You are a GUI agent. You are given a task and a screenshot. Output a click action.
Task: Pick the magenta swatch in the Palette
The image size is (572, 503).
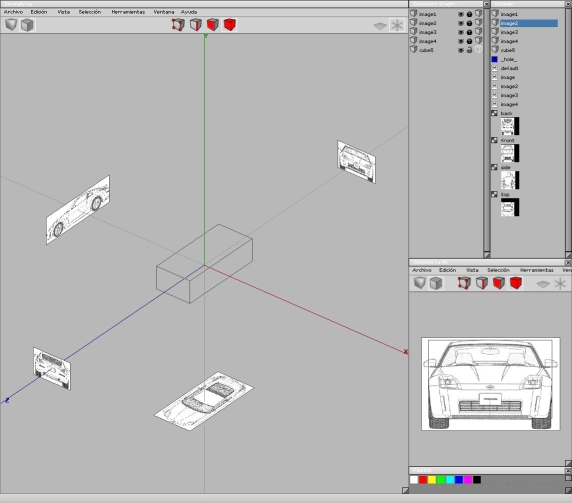468,480
